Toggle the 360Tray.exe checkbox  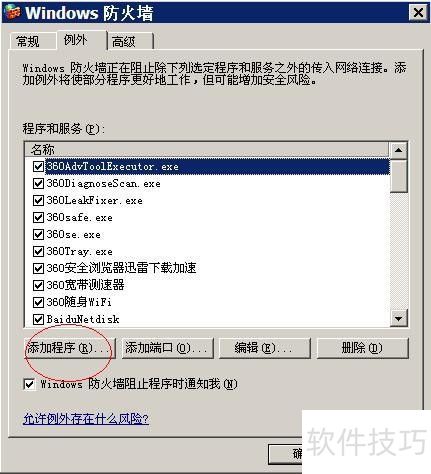[38, 251]
